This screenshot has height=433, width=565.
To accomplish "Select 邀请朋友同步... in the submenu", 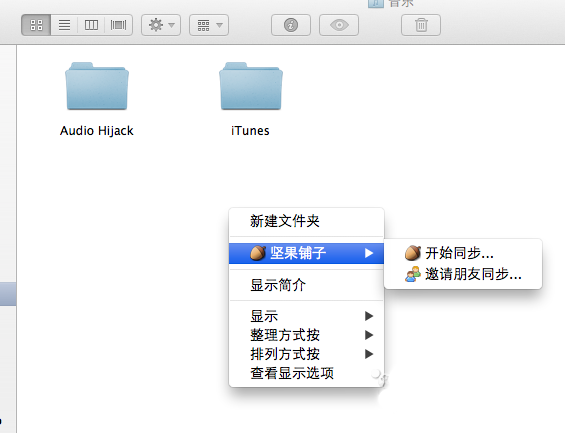I will pos(463,274).
